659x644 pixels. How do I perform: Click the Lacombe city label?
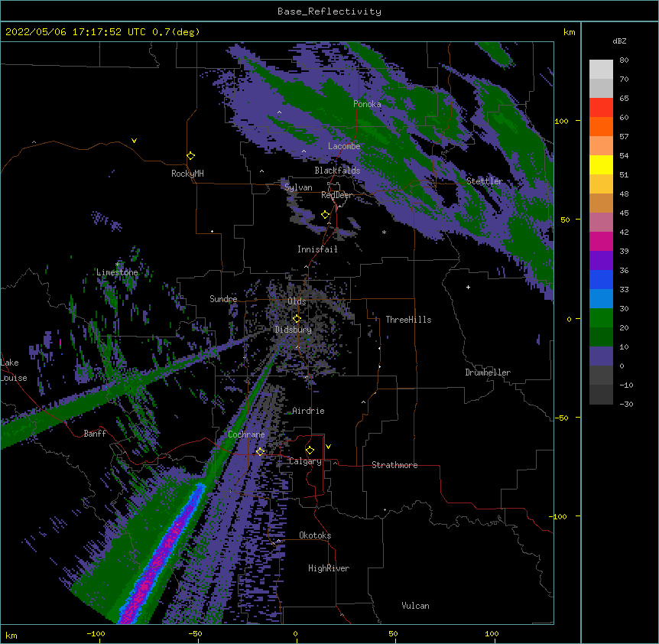pyautogui.click(x=344, y=146)
